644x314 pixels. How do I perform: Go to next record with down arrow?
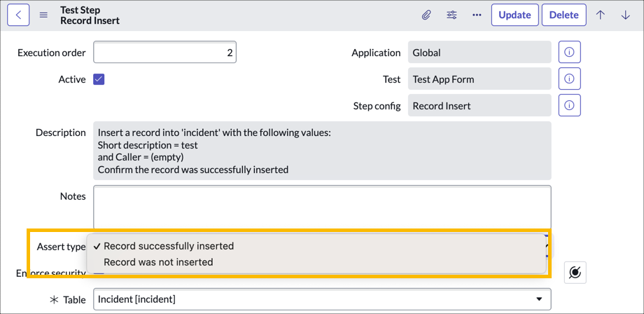[625, 15]
